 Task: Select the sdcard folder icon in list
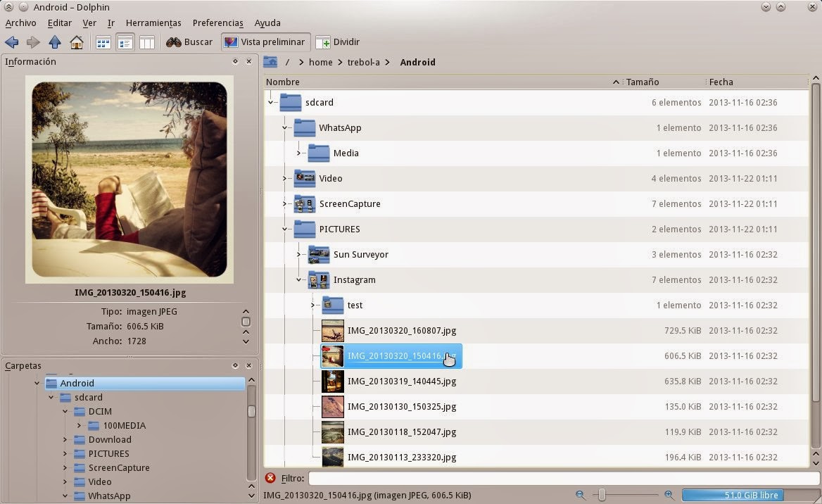pyautogui.click(x=291, y=102)
